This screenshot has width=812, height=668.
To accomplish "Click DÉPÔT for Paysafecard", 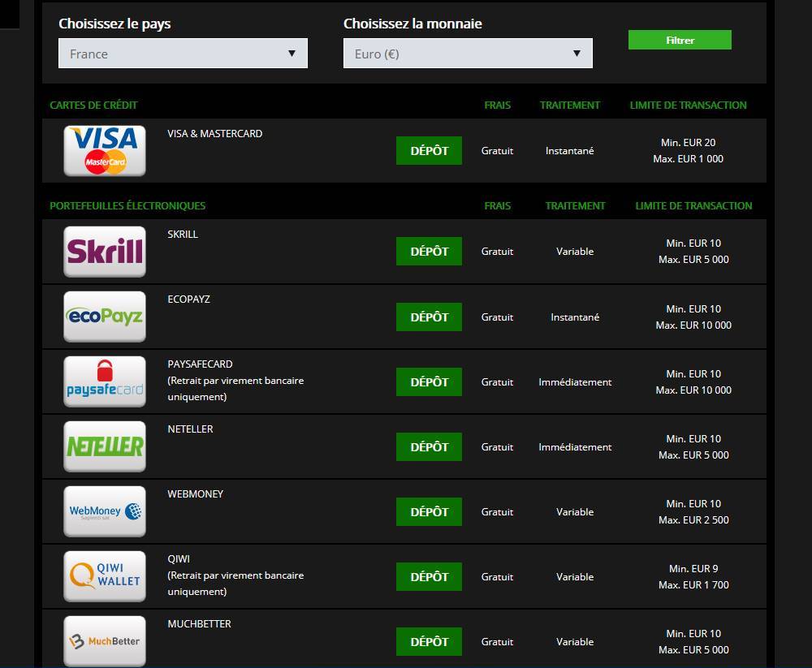I will [x=430, y=381].
